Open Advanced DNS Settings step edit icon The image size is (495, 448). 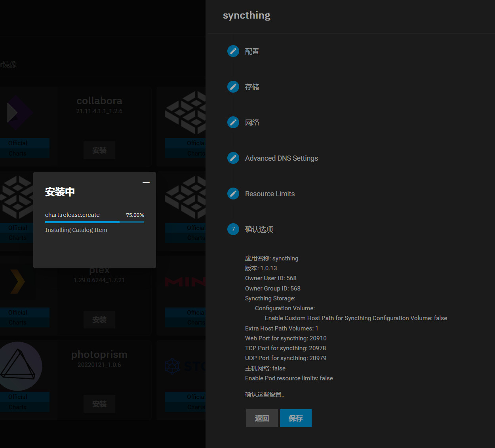233,158
